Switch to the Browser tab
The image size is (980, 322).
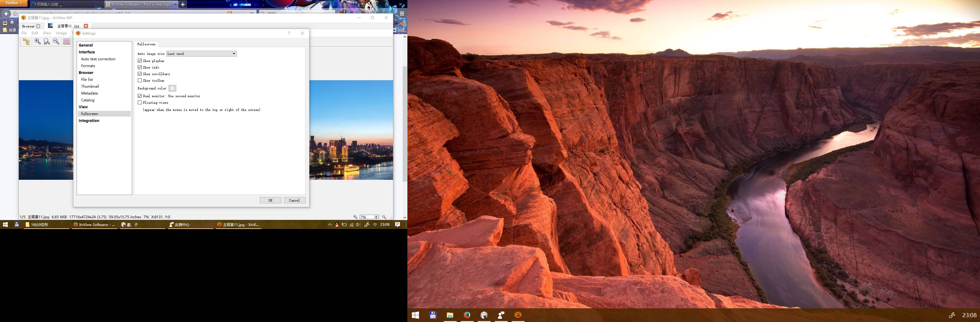click(28, 26)
